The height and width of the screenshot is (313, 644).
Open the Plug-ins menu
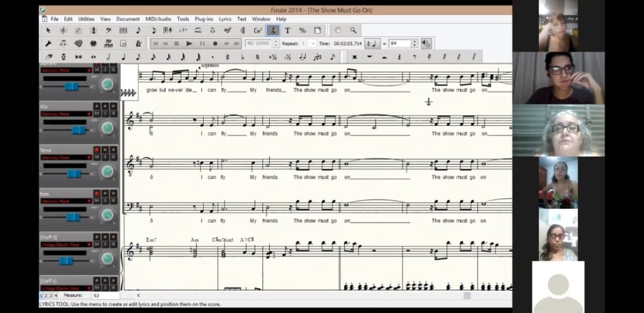[204, 19]
